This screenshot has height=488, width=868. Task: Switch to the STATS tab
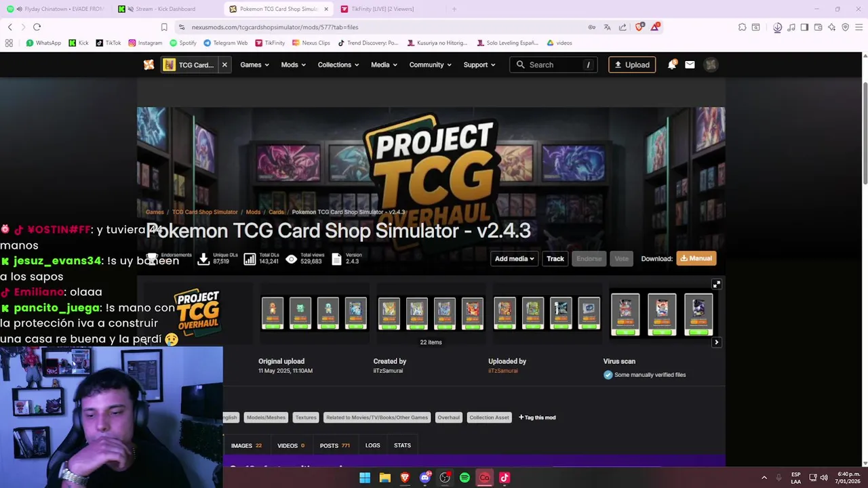click(x=402, y=445)
